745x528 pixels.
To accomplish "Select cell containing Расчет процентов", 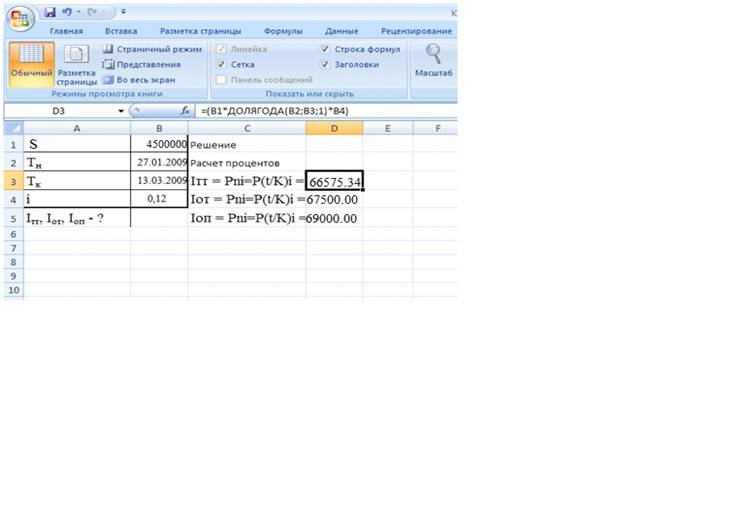I will [x=247, y=163].
